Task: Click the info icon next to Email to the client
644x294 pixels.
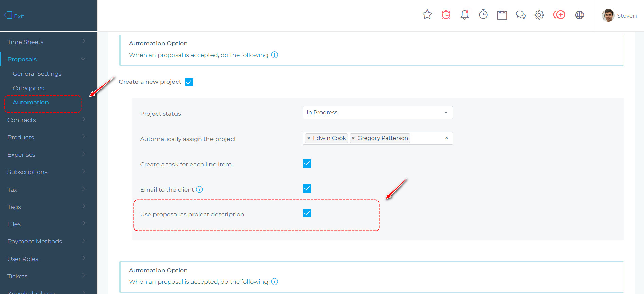Action: point(199,189)
